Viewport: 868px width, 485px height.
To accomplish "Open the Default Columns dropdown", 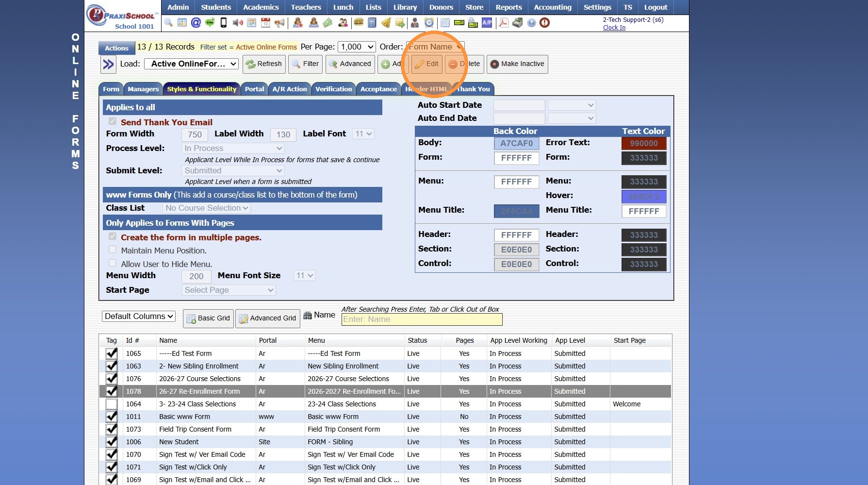I will click(x=139, y=316).
